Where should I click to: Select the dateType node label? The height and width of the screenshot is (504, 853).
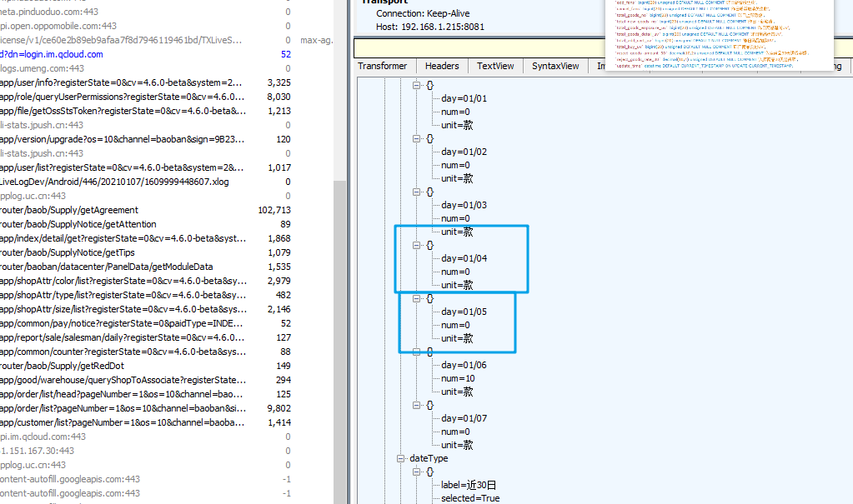pyautogui.click(x=429, y=458)
